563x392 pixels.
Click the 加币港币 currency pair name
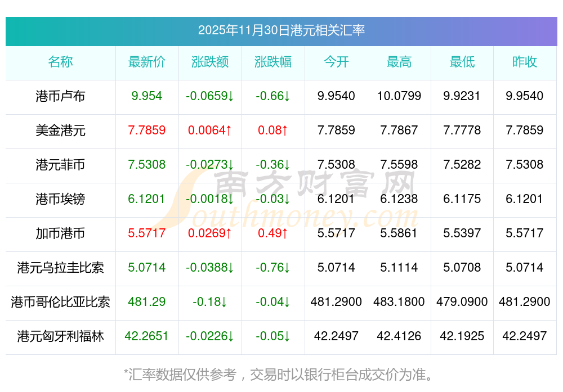[60, 233]
